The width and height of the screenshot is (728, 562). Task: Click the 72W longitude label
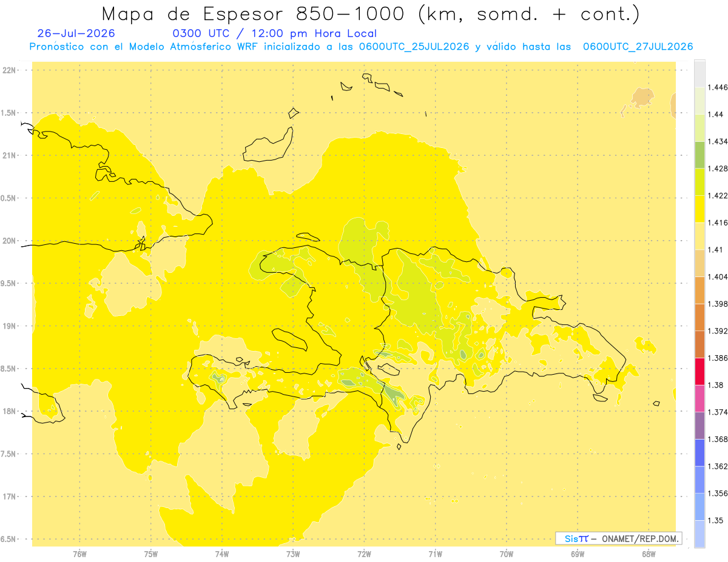(364, 554)
